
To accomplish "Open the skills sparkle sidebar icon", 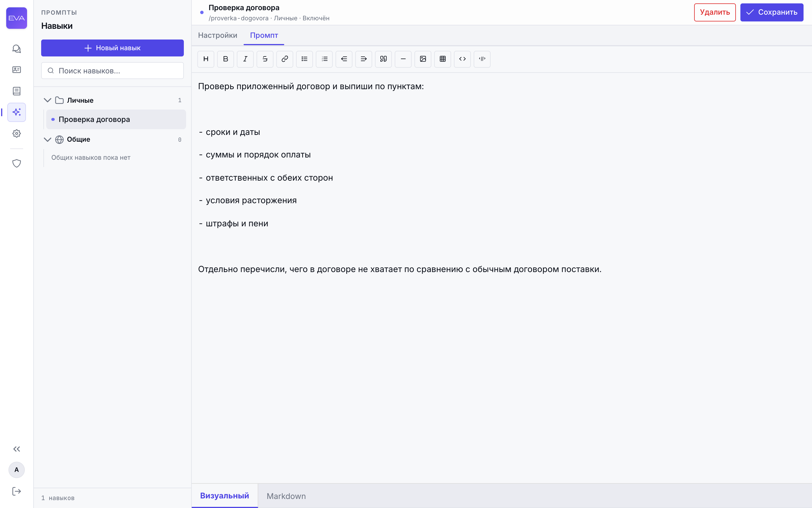I will [x=16, y=112].
